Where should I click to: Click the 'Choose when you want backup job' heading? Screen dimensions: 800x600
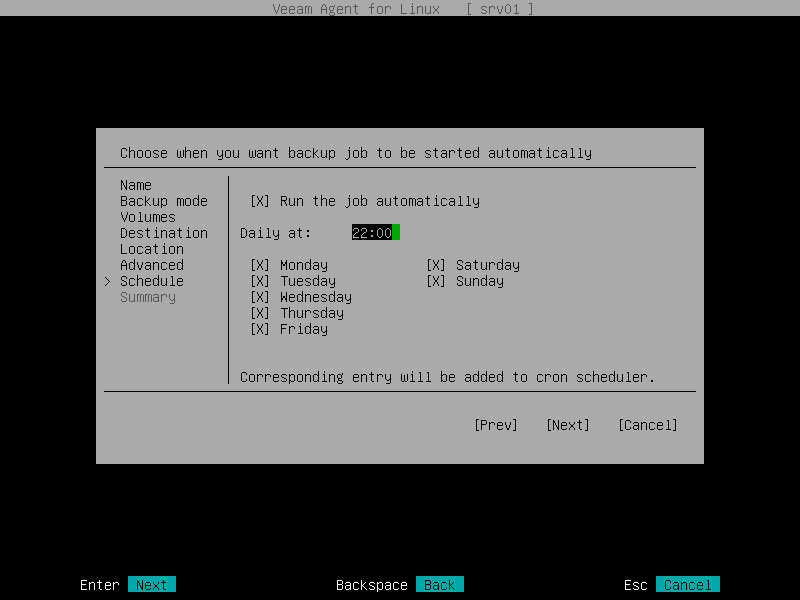click(x=356, y=153)
